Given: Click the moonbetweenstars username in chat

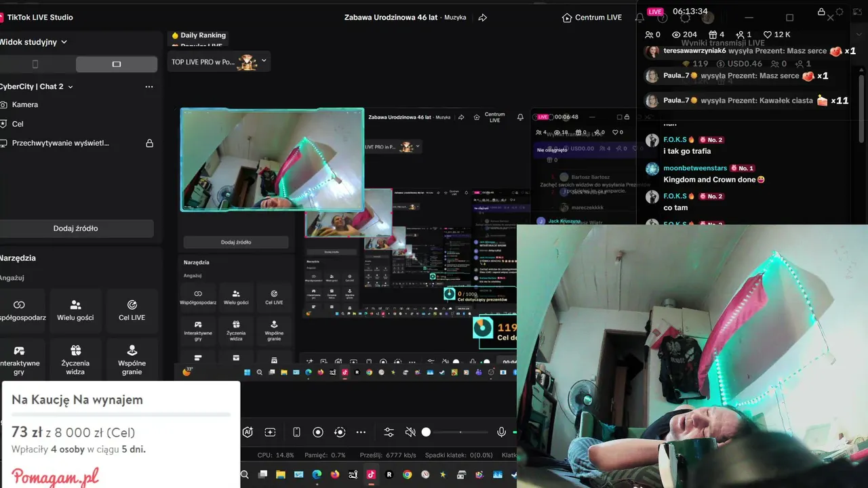Looking at the screenshot, I should [x=694, y=168].
